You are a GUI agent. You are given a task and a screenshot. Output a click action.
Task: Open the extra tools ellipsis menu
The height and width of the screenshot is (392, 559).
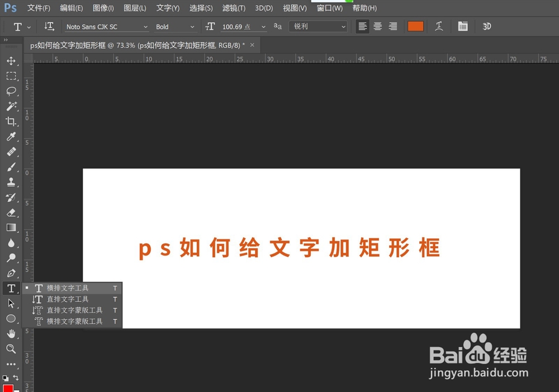pyautogui.click(x=11, y=364)
